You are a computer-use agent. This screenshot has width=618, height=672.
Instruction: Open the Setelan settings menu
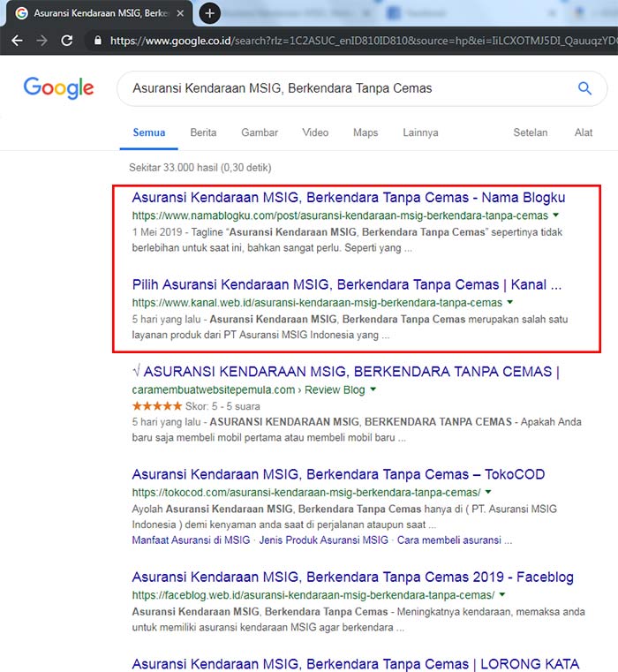[x=531, y=132]
